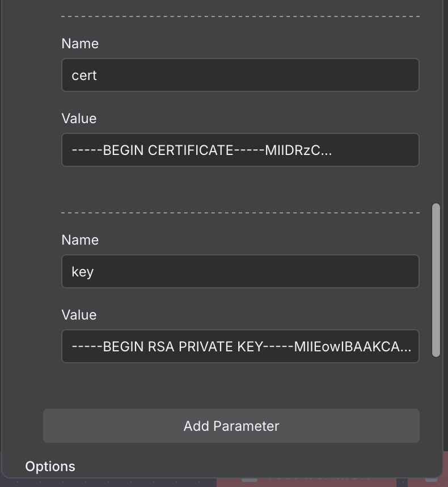Click empty space below the key Value field

click(x=240, y=383)
